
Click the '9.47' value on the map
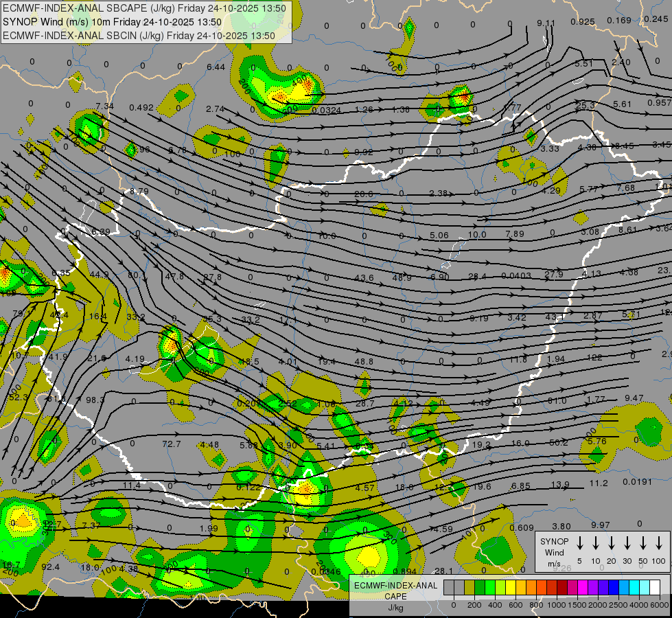634,398
